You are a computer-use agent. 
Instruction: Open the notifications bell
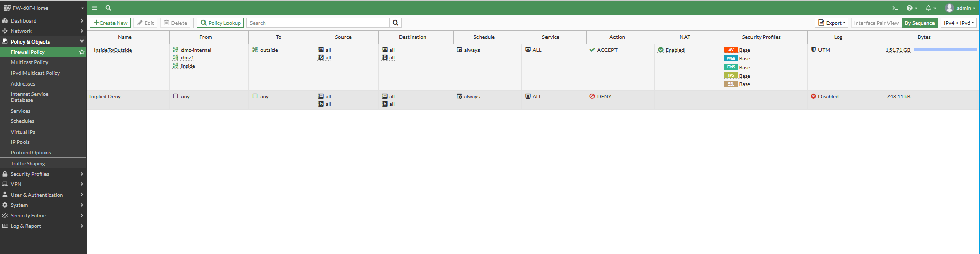929,8
